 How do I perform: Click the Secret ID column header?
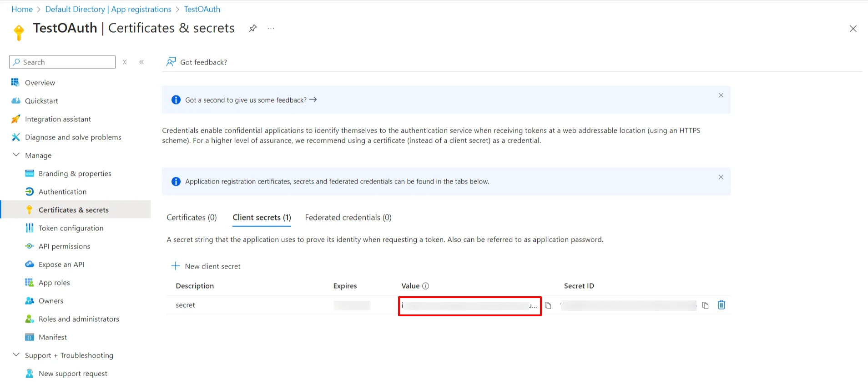click(579, 286)
